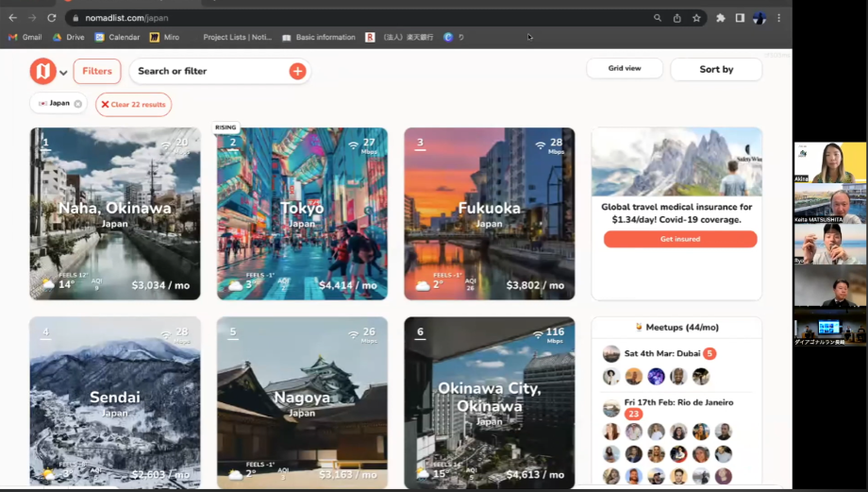Image resolution: width=868 pixels, height=492 pixels.
Task: Click the cloud weather icon on Fukuoka card
Action: point(423,285)
